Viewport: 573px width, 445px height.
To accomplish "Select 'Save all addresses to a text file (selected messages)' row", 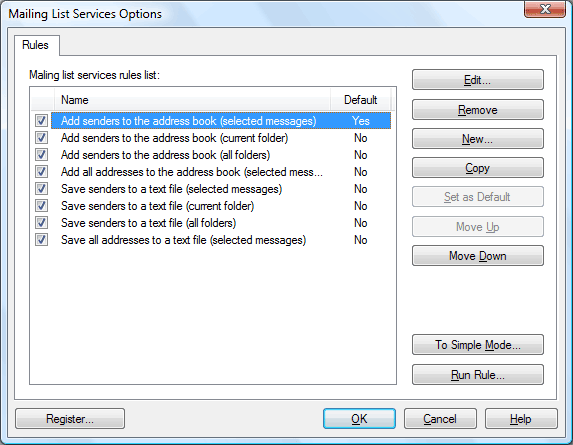I will [221, 240].
